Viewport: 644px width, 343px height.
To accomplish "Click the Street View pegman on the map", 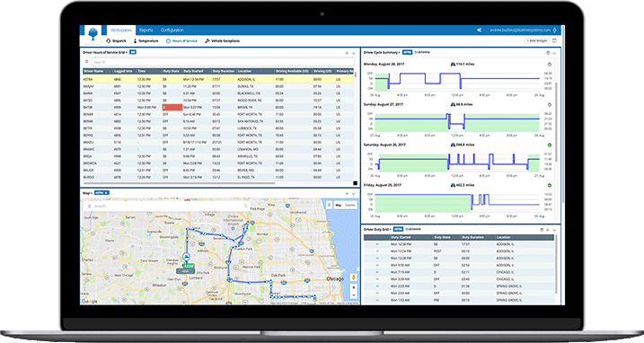I will coord(353,277).
